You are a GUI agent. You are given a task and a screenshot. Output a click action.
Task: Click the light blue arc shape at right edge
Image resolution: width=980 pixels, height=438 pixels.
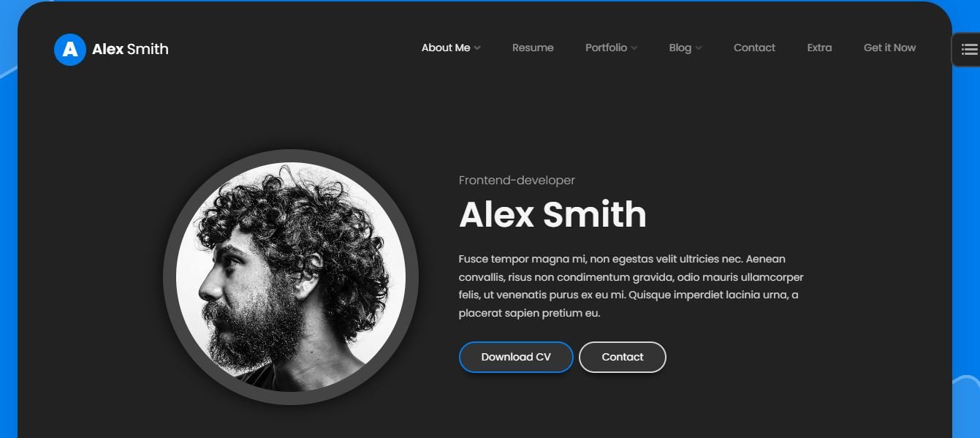[966, 407]
